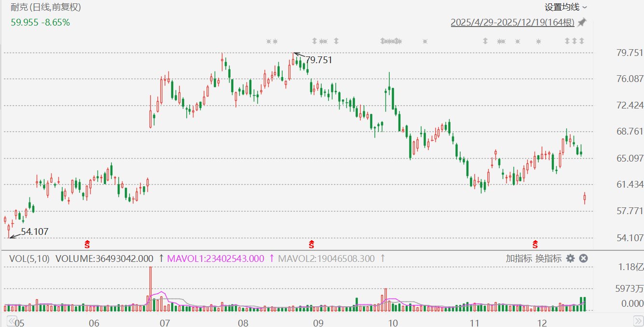Pin the date range with the pushpin icon

tap(582, 23)
